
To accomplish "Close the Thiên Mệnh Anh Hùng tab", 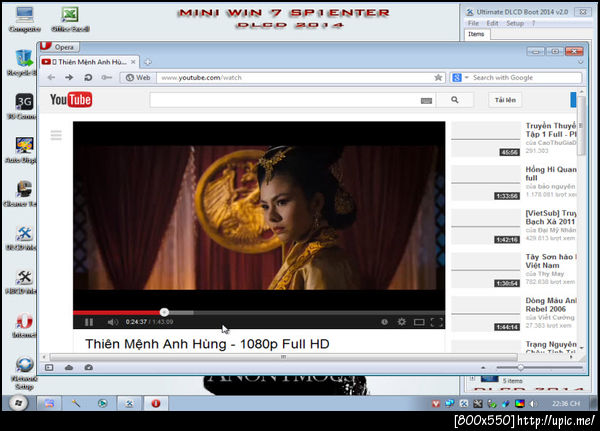I will [x=133, y=62].
